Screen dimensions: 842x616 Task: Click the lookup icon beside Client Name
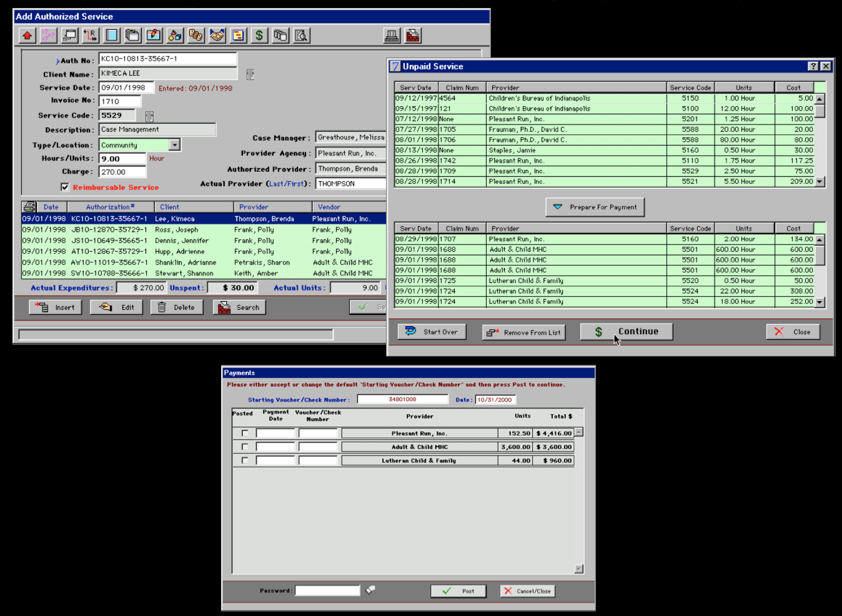[250, 75]
